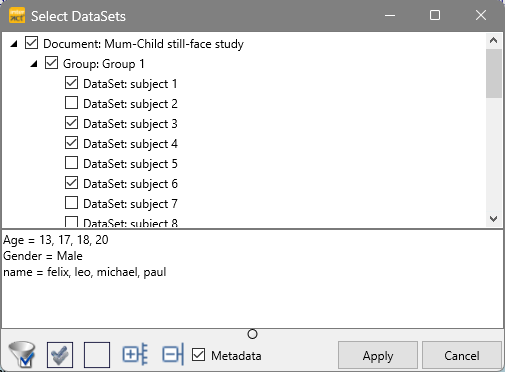Toggle the Metadata checkbox

pos(199,355)
